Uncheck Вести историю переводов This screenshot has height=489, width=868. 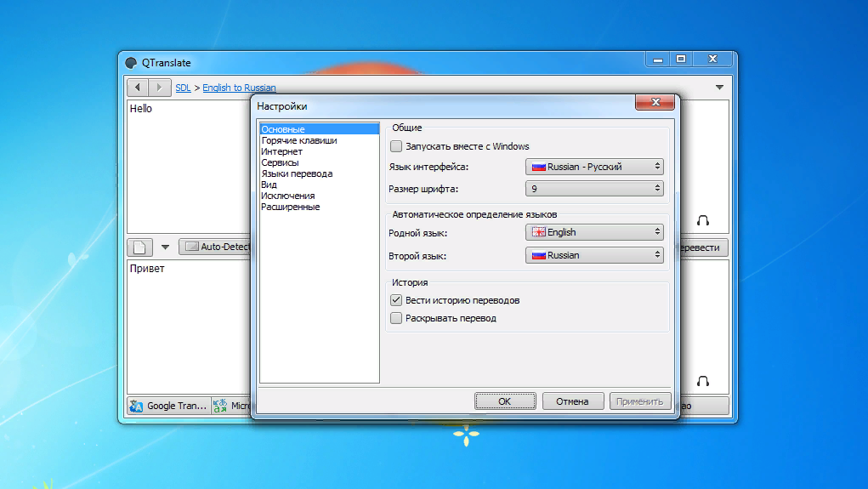click(x=396, y=300)
